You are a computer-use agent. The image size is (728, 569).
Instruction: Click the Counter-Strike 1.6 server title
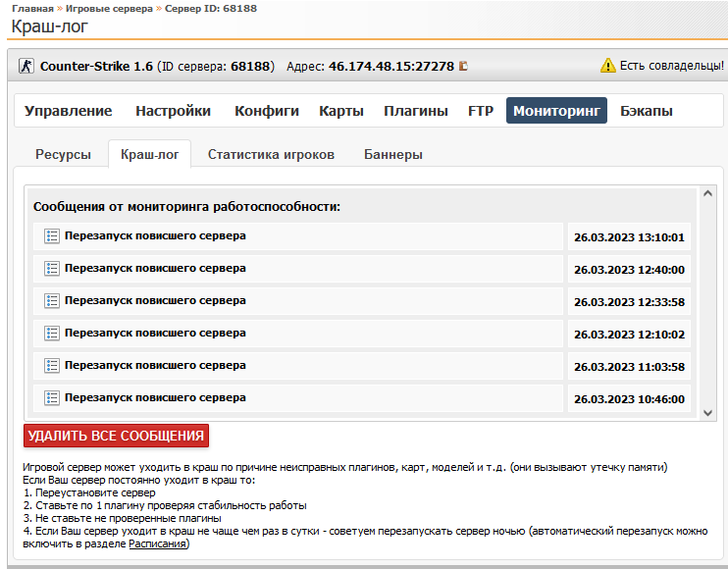click(x=96, y=67)
